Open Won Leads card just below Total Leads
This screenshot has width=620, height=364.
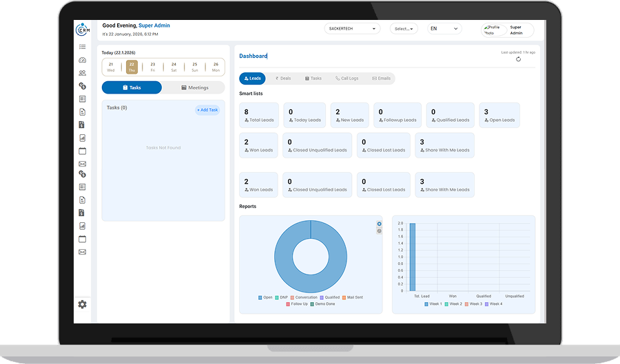(x=258, y=145)
